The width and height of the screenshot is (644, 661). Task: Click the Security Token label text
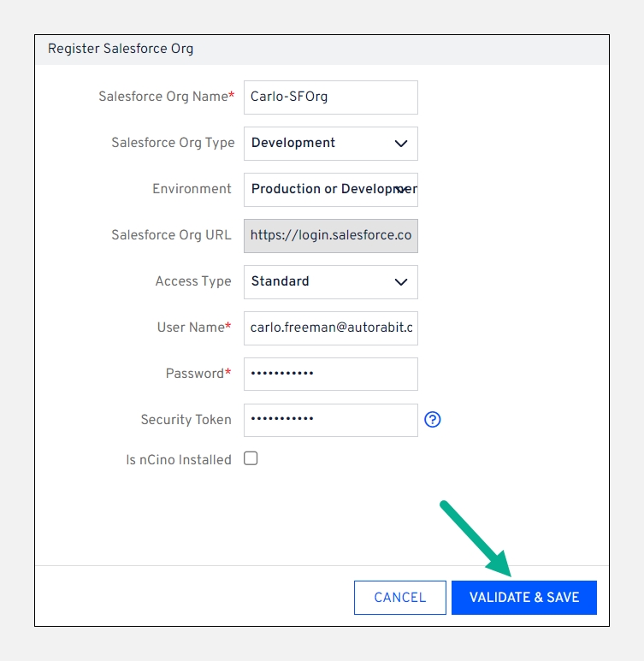186,420
